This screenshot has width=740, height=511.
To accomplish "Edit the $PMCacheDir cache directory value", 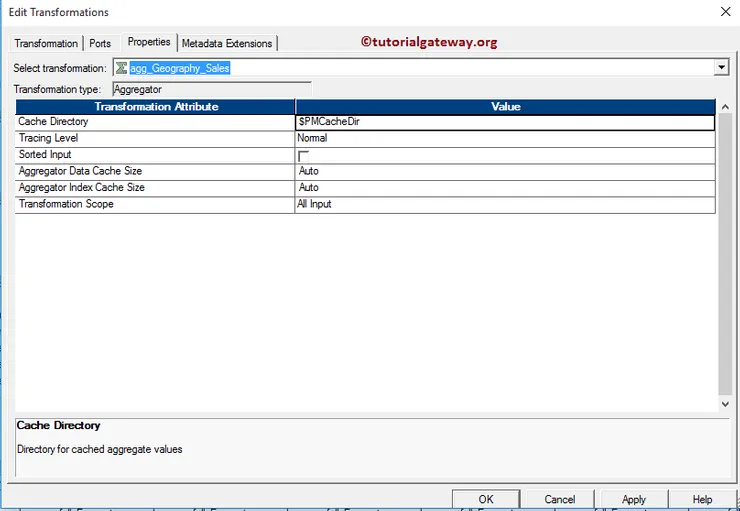I will tap(505, 122).
